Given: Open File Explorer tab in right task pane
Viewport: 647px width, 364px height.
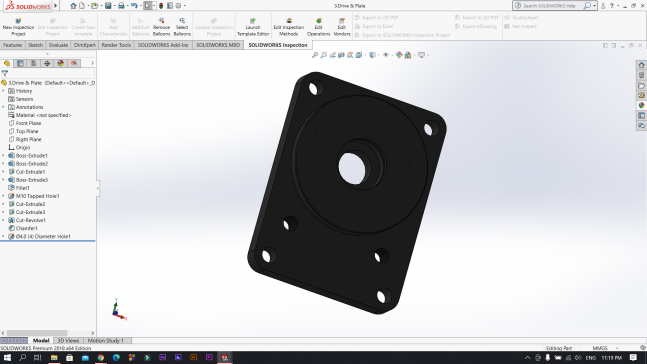Looking at the screenshot, I should (641, 85).
